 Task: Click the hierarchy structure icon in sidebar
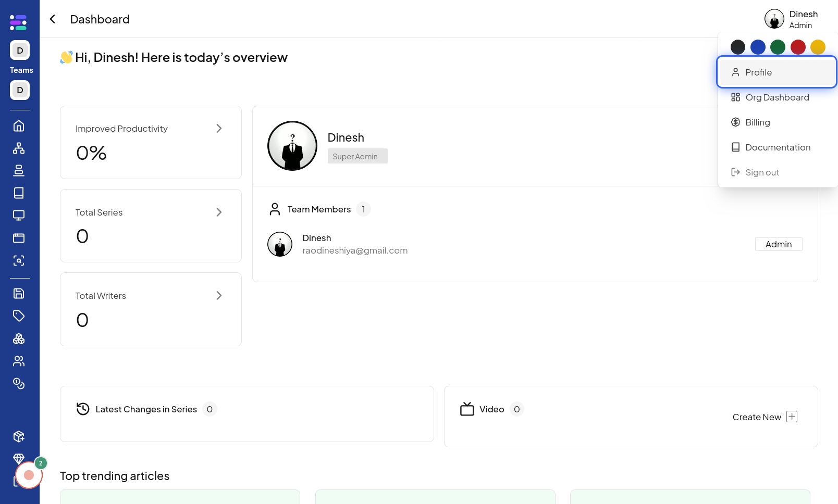(x=19, y=148)
